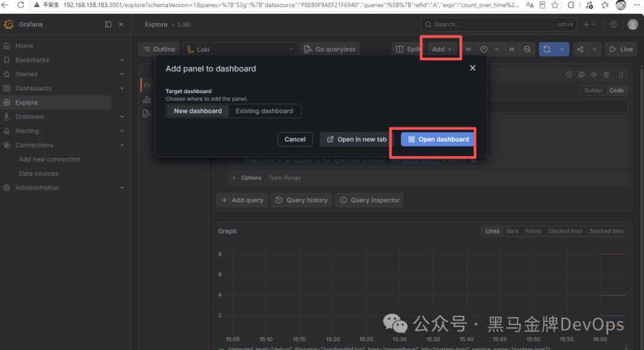Viewport: 644px width, 350px height.
Task: Close the Grafana sidebar menu
Action: 121,24
